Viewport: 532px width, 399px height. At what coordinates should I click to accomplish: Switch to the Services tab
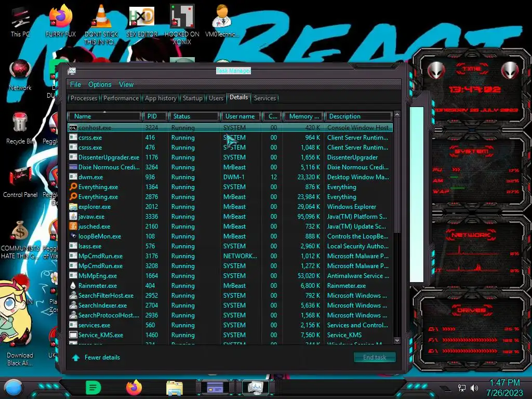click(265, 98)
